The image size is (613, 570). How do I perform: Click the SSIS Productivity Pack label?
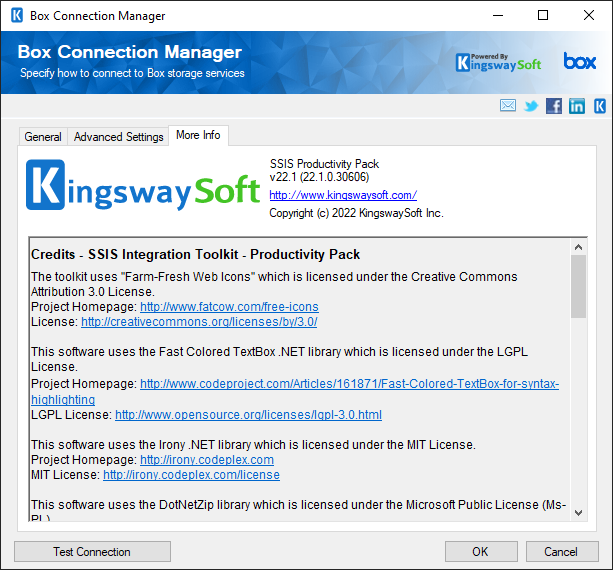click(324, 164)
